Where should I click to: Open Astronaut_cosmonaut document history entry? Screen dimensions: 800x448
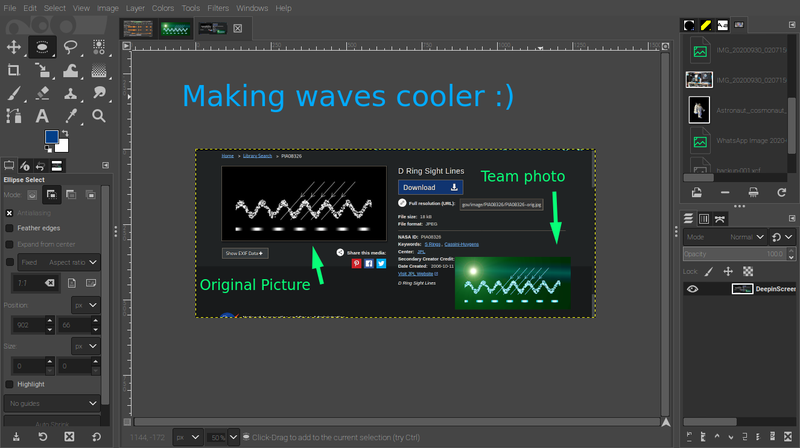point(737,110)
